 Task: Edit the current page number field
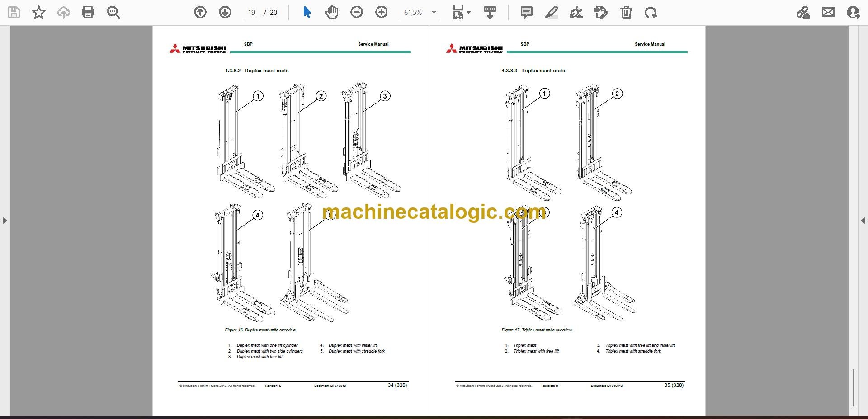(x=251, y=13)
